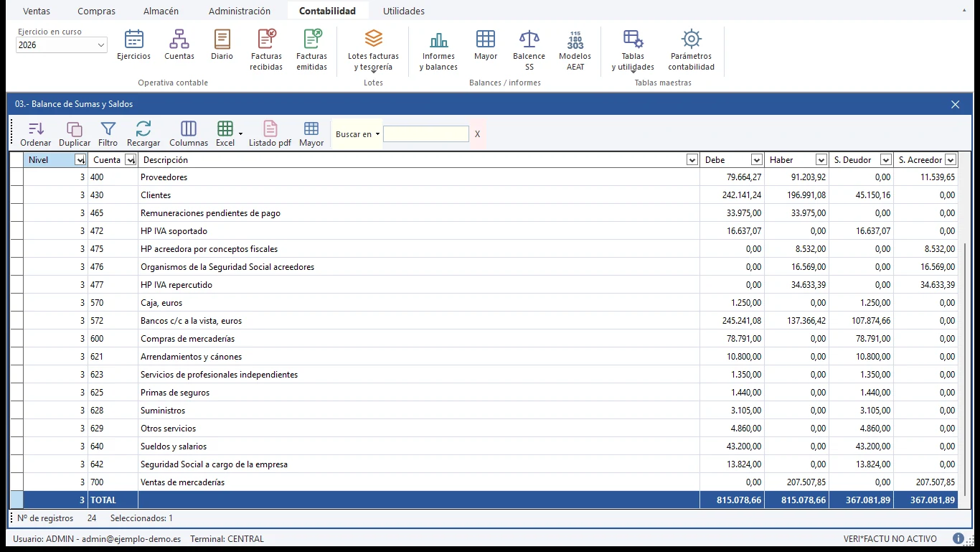Collapse the ribbon with the top-right arrow

tap(963, 10)
